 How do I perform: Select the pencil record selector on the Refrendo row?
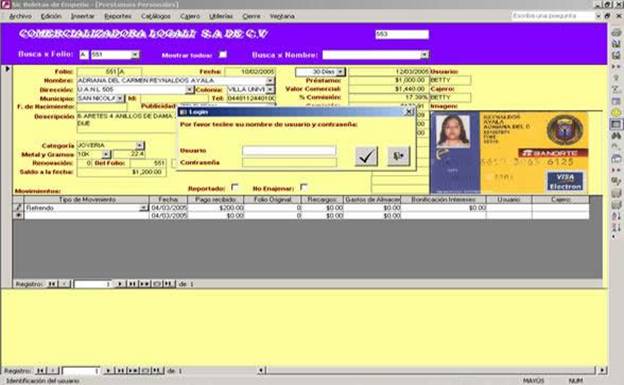point(18,207)
